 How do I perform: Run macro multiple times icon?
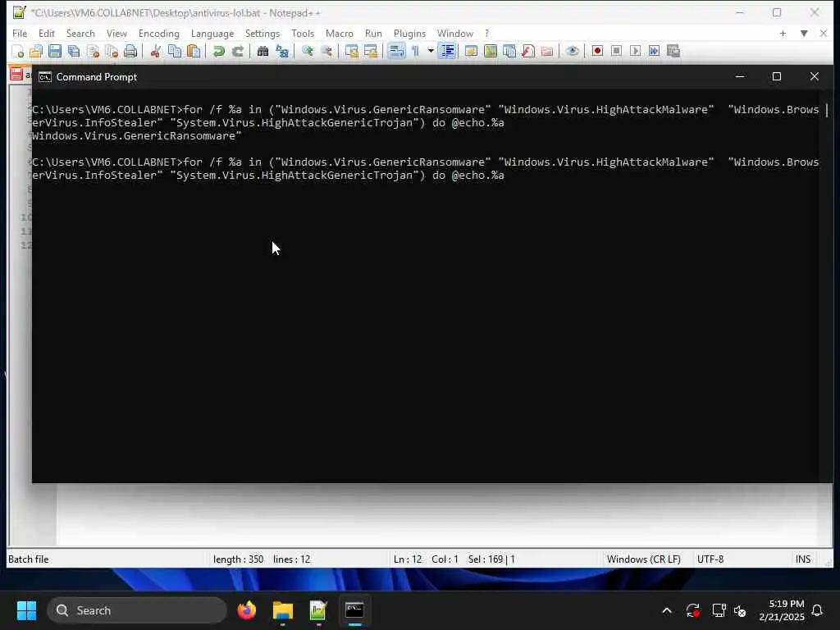[654, 52]
